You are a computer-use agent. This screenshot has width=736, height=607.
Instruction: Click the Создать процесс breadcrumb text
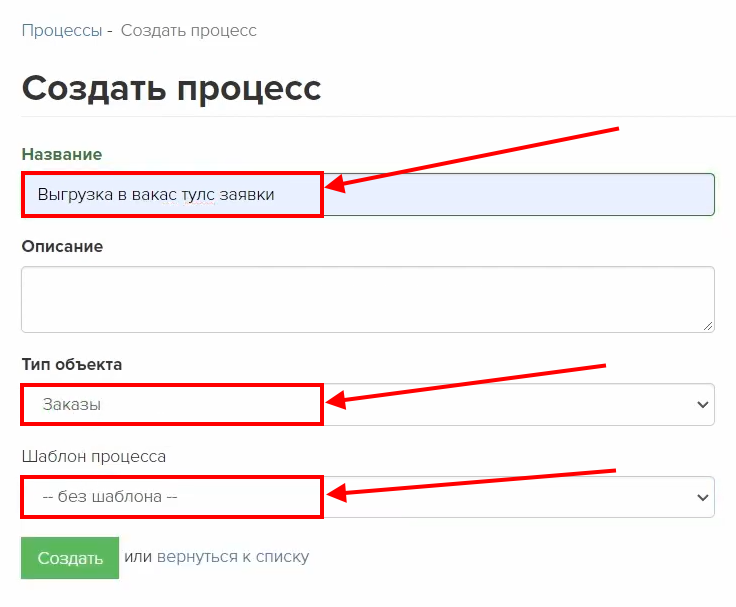click(x=188, y=31)
